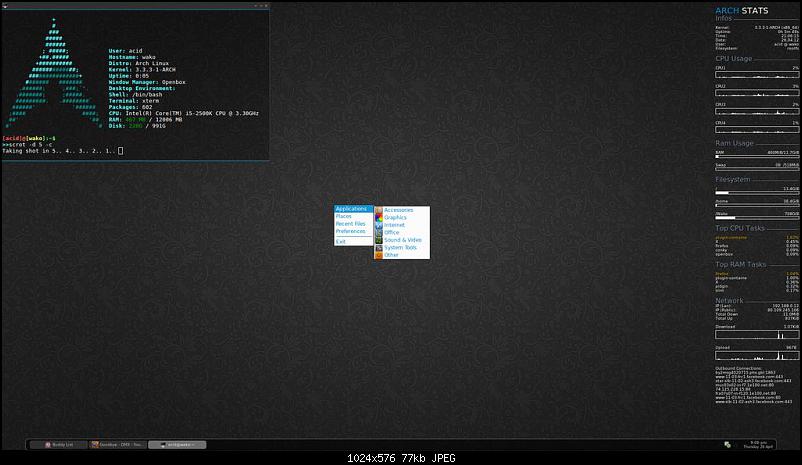Click the Arch Linux ASCII logo
This screenshot has height=465, width=802.
pyautogui.click(x=53, y=73)
